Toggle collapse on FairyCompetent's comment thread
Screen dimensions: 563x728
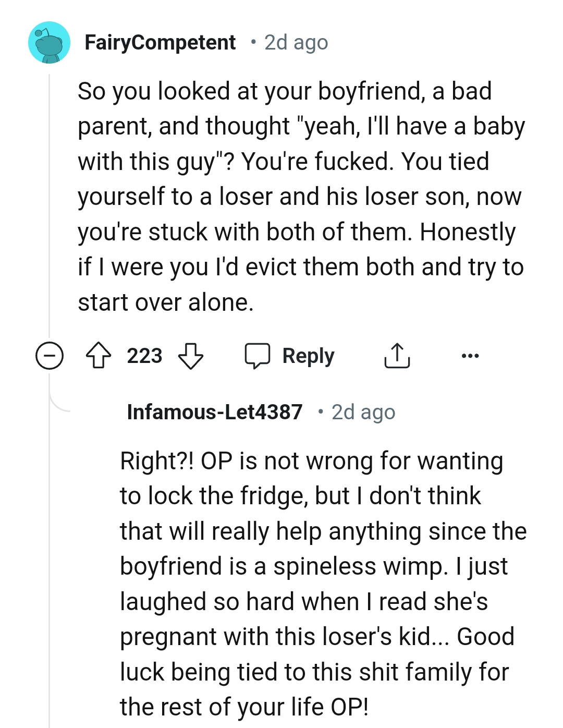[x=48, y=356]
